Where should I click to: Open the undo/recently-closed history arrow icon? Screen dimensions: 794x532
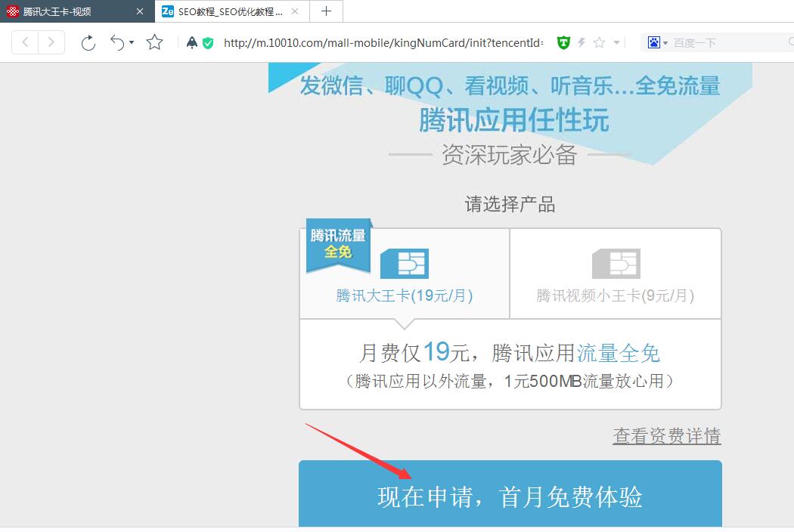pyautogui.click(x=117, y=43)
